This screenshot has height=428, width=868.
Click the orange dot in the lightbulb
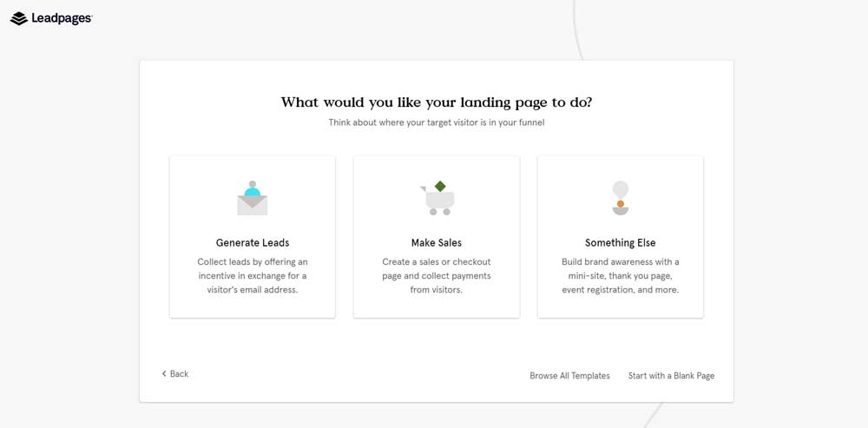[x=621, y=204]
